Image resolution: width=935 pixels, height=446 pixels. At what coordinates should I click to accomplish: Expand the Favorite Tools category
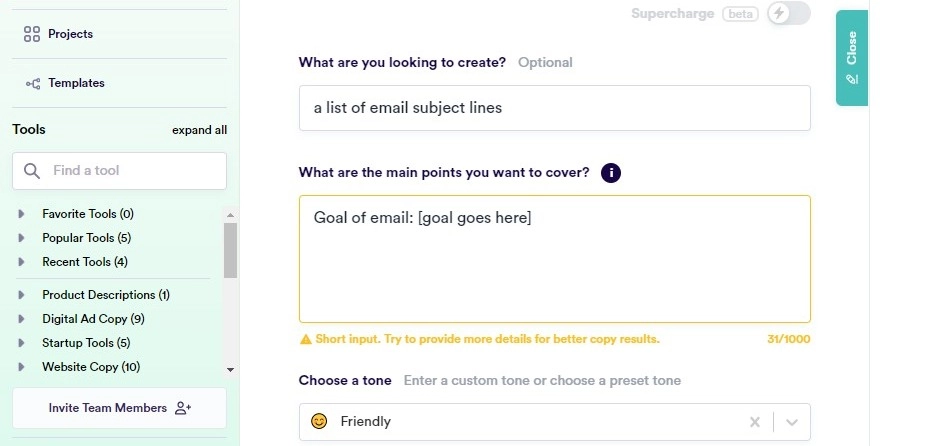[x=21, y=214]
